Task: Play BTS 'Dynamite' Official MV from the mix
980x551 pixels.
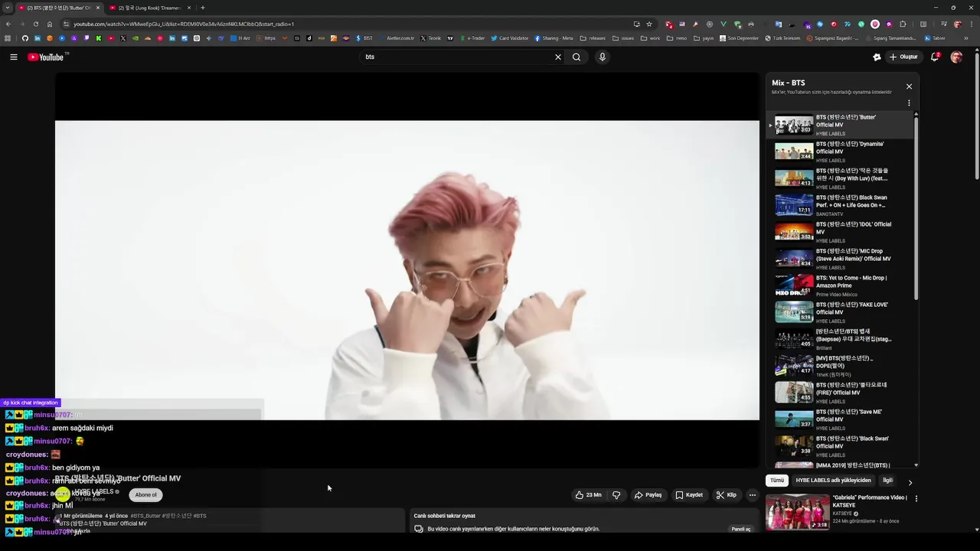Action: click(x=841, y=152)
